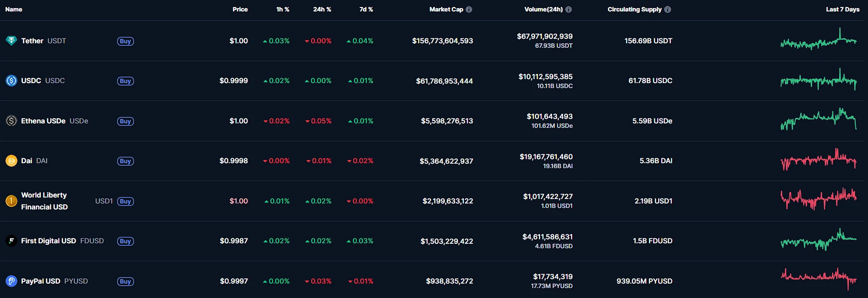Click the Ethena USDe coin logo icon
The image size is (868, 298).
click(x=11, y=121)
